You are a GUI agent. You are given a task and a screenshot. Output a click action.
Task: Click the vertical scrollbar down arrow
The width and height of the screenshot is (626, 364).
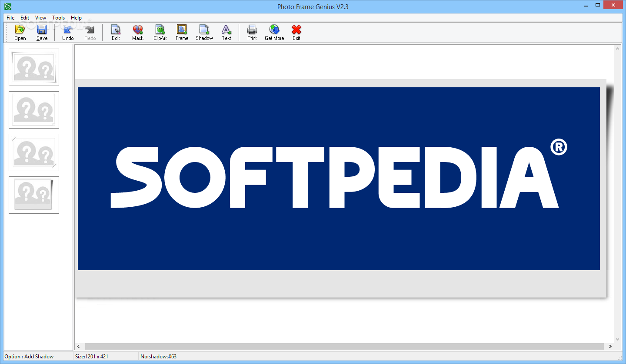(618, 339)
